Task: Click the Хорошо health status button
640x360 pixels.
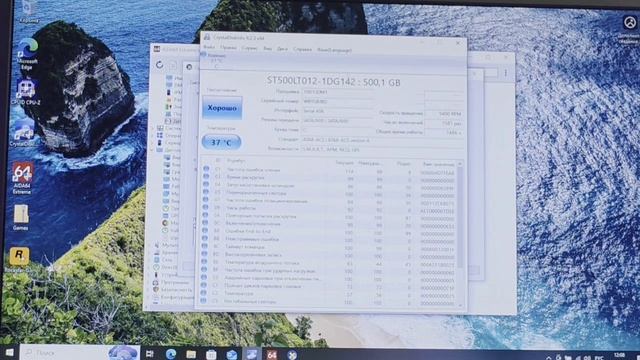Action: coord(222,108)
